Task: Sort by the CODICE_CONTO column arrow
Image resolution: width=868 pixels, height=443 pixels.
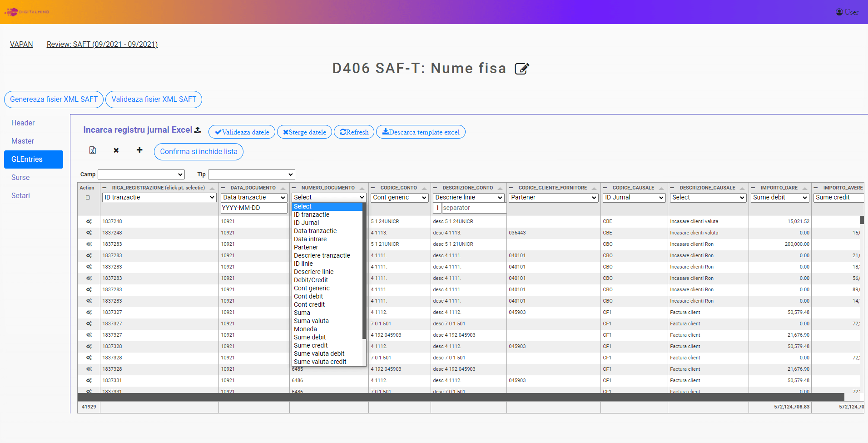Action: 424,188
